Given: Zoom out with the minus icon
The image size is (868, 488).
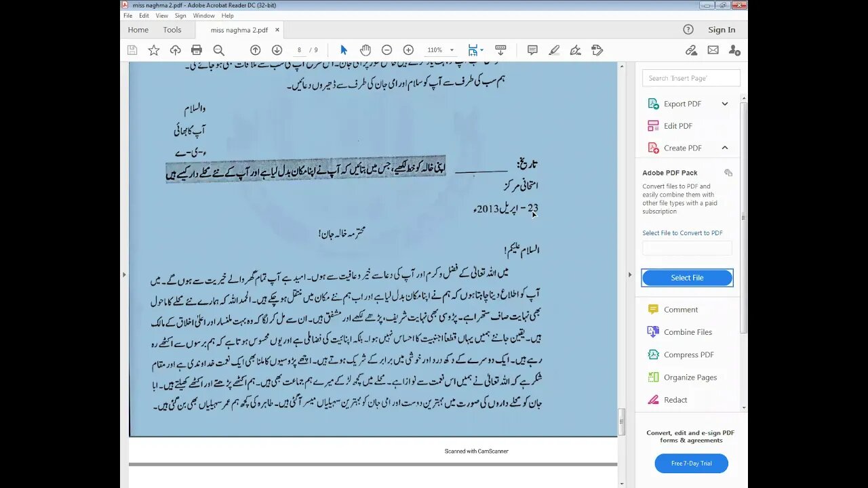Looking at the screenshot, I should [x=387, y=50].
